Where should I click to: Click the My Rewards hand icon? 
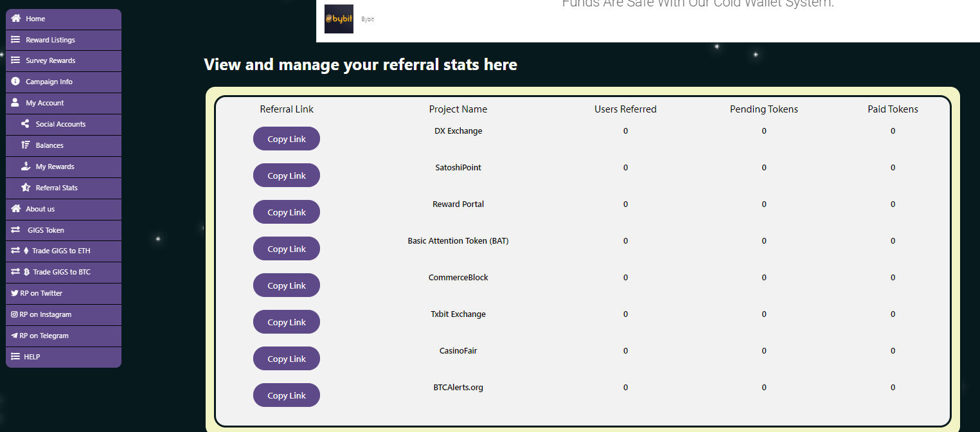[26, 166]
